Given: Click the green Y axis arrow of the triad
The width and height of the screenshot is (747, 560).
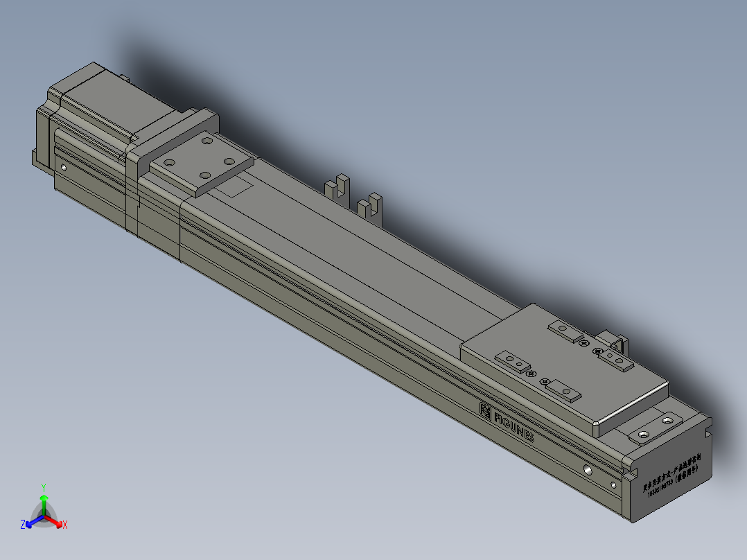Looking at the screenshot, I should coord(44,505).
